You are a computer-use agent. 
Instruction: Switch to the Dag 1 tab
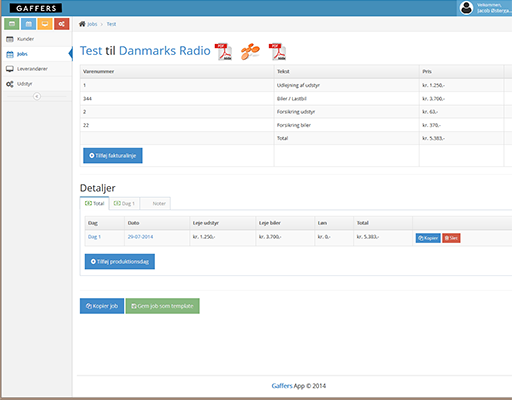point(124,203)
